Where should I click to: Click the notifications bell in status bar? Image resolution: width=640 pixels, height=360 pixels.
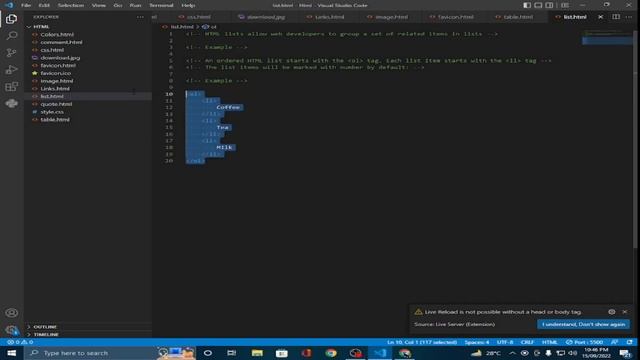click(x=629, y=342)
